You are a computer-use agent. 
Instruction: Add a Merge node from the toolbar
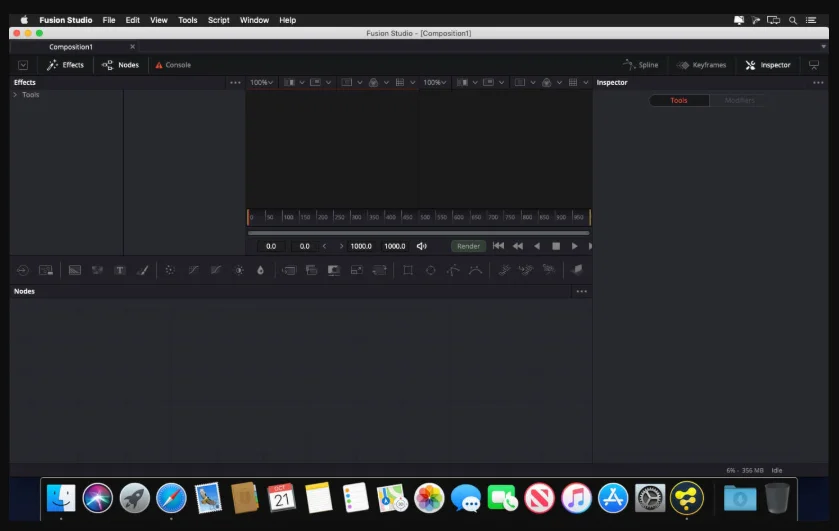pyautogui.click(x=289, y=270)
